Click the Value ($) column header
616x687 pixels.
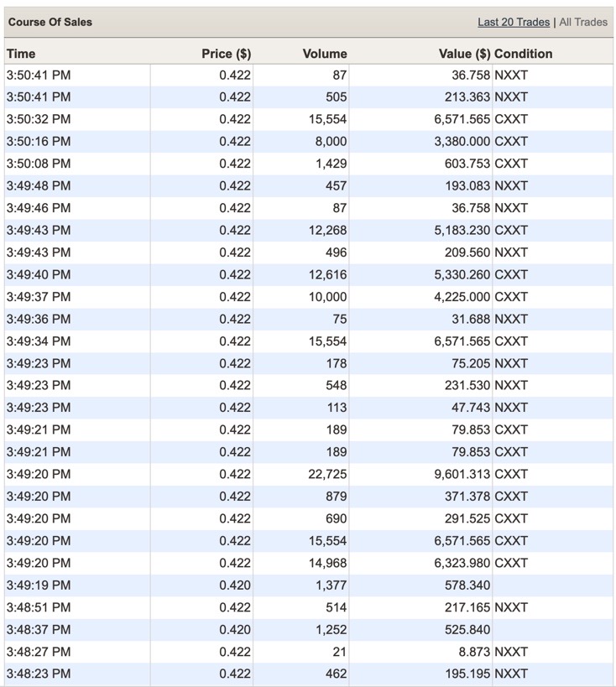464,54
